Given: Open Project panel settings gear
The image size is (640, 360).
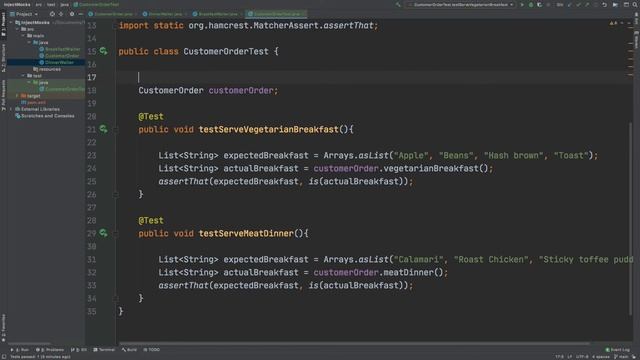Looking at the screenshot, I should click(72, 14).
